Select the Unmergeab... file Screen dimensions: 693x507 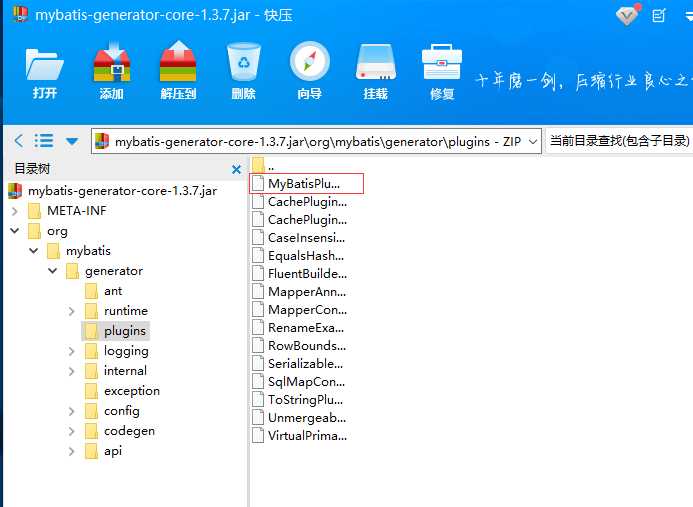(x=300, y=418)
